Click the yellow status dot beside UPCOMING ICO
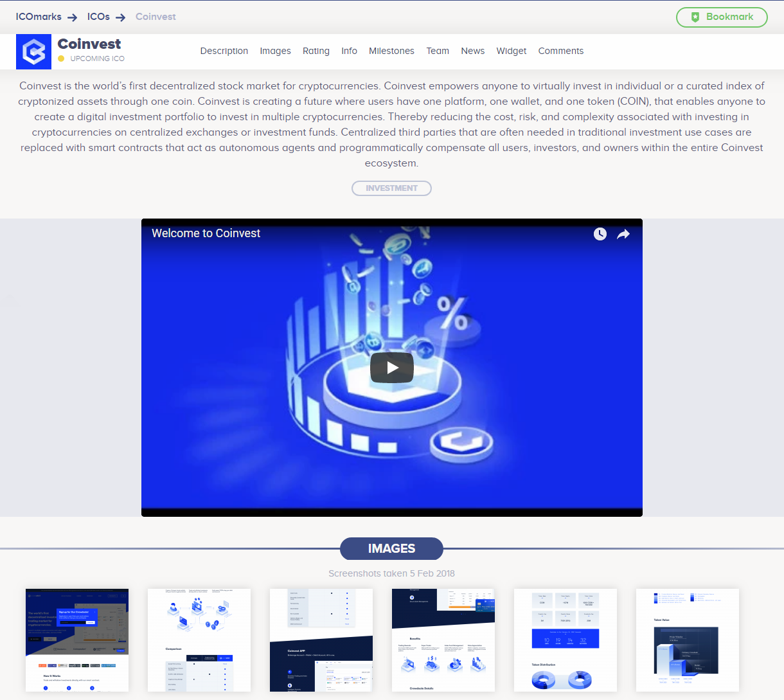 (61, 58)
